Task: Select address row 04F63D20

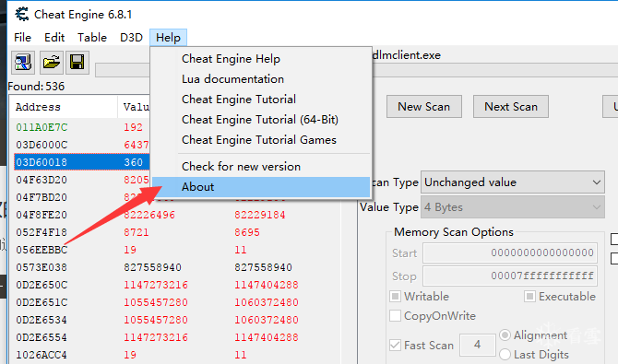Action: click(42, 180)
